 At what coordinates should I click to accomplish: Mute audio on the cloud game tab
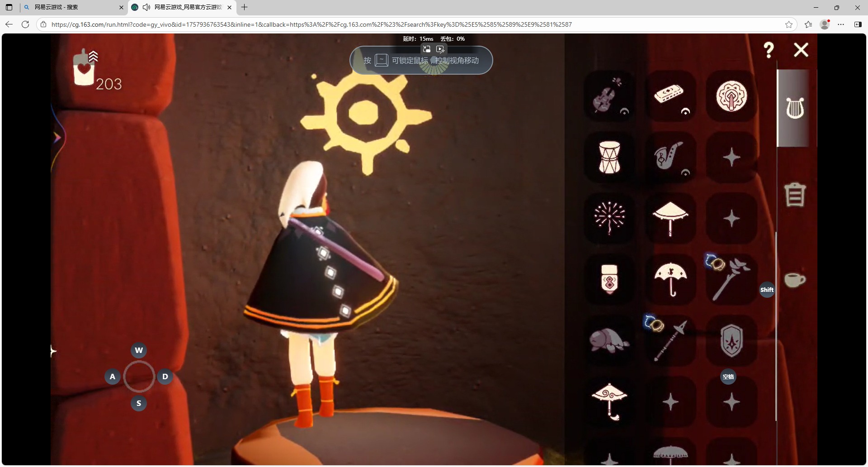pos(146,7)
